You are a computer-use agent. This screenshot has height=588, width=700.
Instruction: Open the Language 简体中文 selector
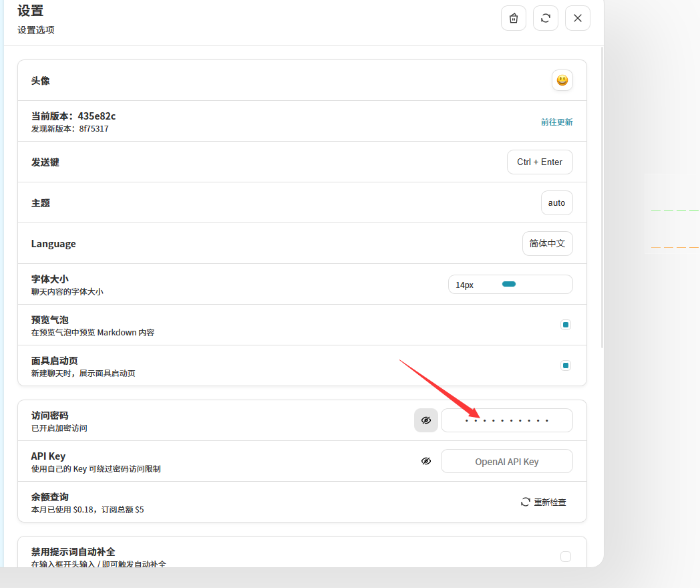547,243
